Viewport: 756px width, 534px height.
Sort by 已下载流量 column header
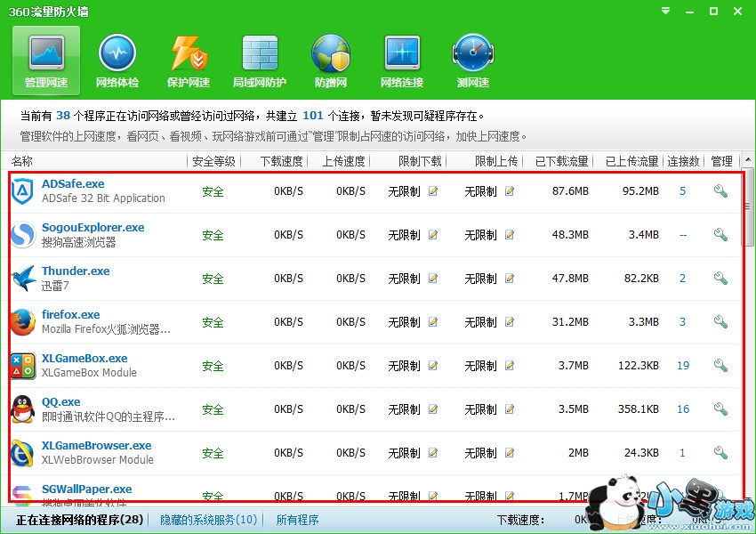(561, 161)
